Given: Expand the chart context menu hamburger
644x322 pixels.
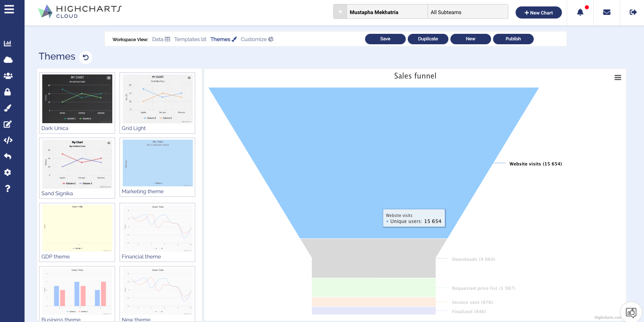Looking at the screenshot, I should click(x=617, y=78).
